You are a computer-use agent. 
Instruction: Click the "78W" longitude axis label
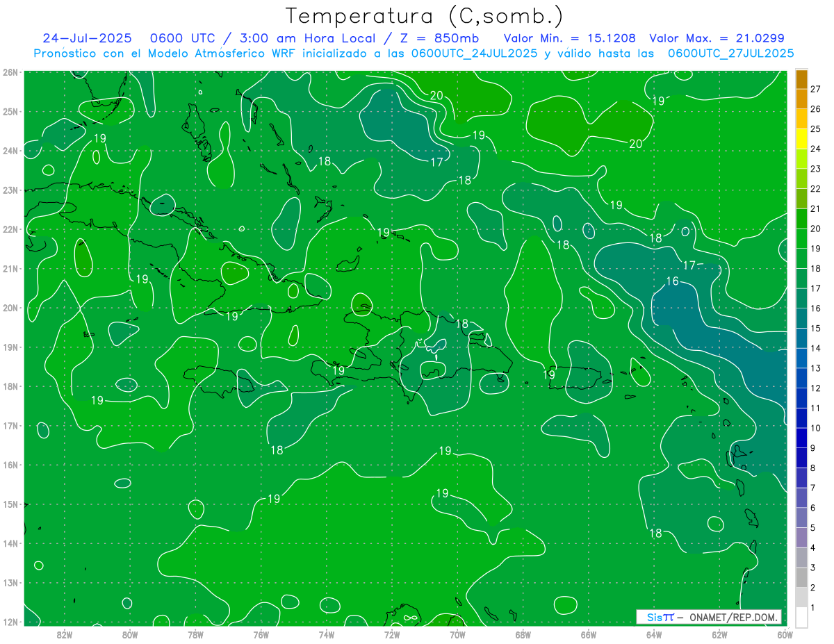click(196, 634)
